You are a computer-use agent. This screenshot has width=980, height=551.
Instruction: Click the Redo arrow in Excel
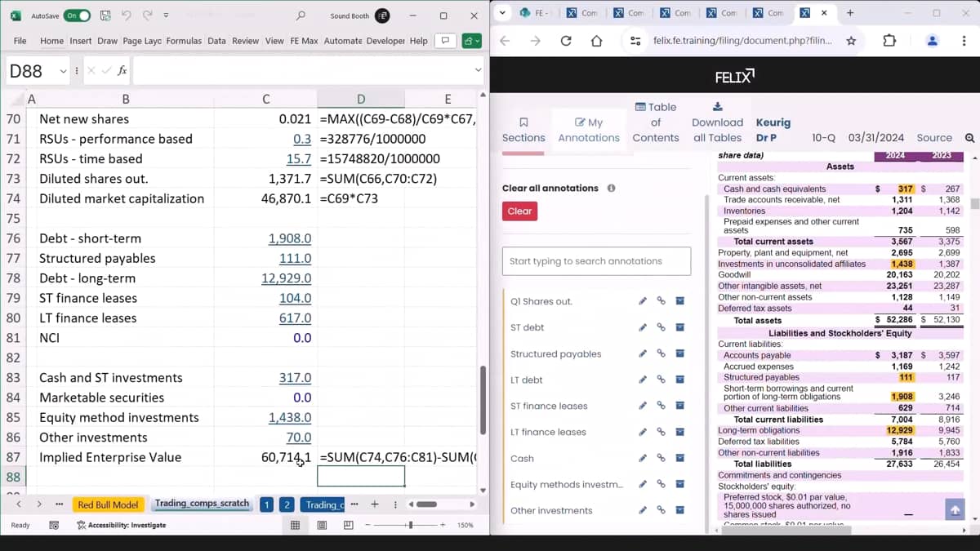coord(147,16)
